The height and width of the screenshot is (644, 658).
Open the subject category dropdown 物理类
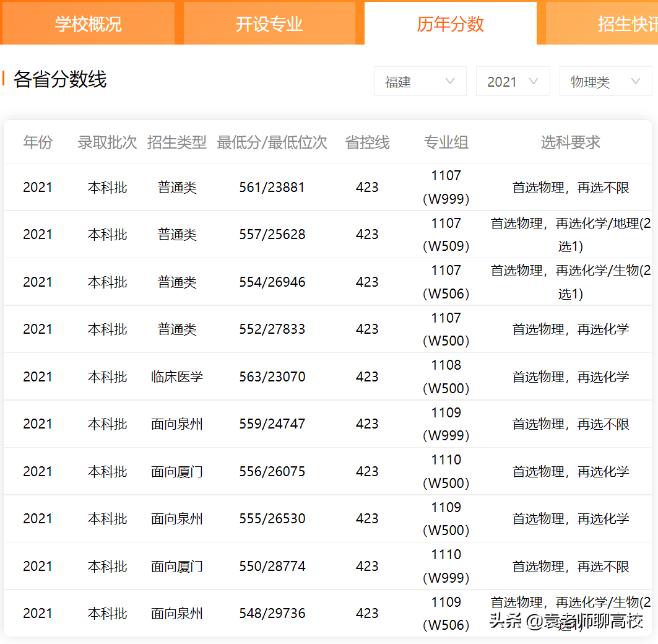605,81
